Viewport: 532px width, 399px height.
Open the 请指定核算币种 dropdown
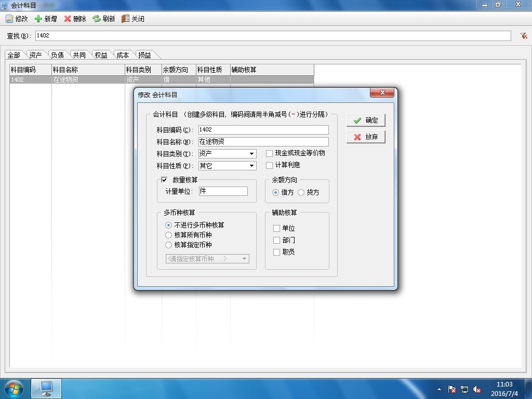pyautogui.click(x=207, y=259)
